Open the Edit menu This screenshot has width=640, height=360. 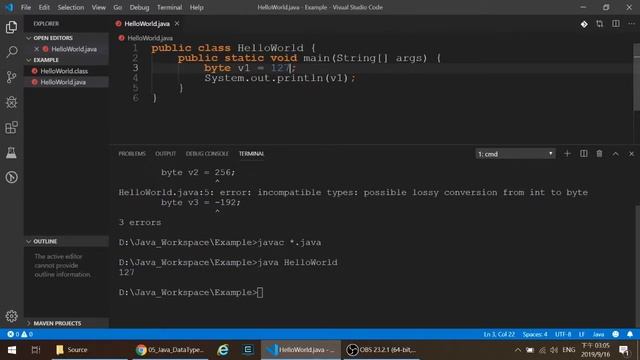click(x=44, y=7)
